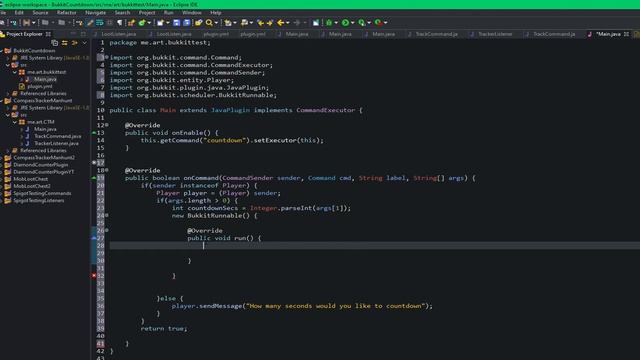Click the Save All toolbar icon
Viewport: 640px width, 360px height.
point(187,23)
